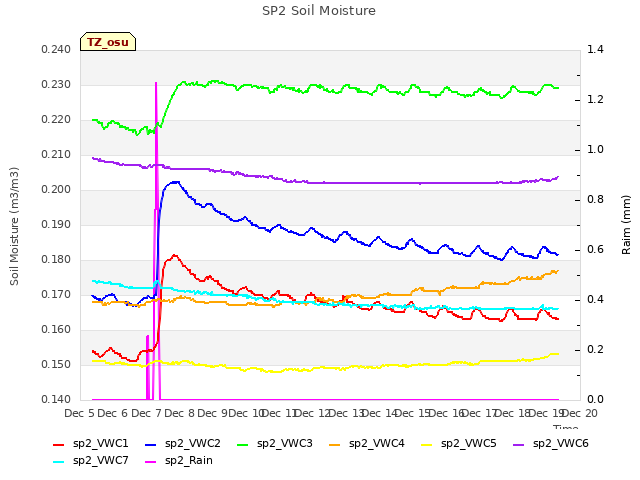Click the 0.200 left axis value

pos(56,190)
